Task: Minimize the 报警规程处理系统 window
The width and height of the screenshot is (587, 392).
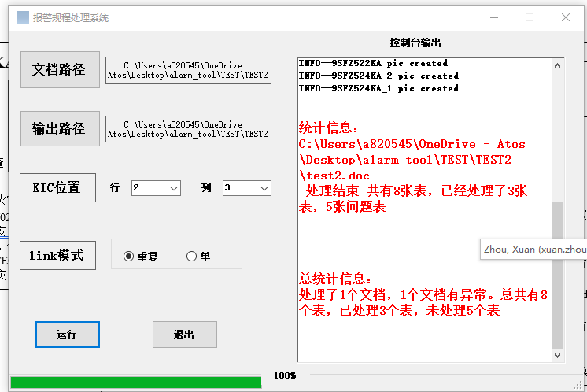Action: point(493,17)
